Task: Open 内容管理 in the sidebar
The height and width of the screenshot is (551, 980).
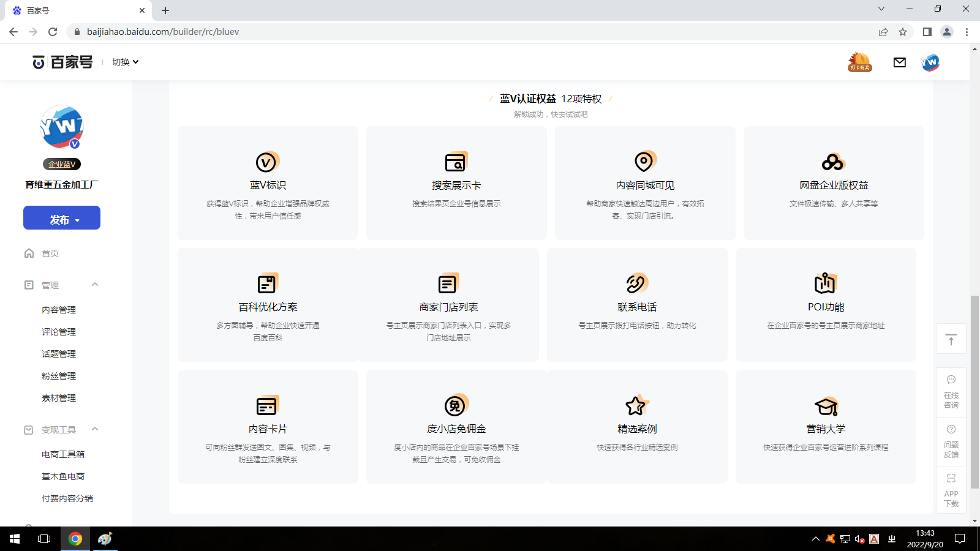Action: point(59,310)
